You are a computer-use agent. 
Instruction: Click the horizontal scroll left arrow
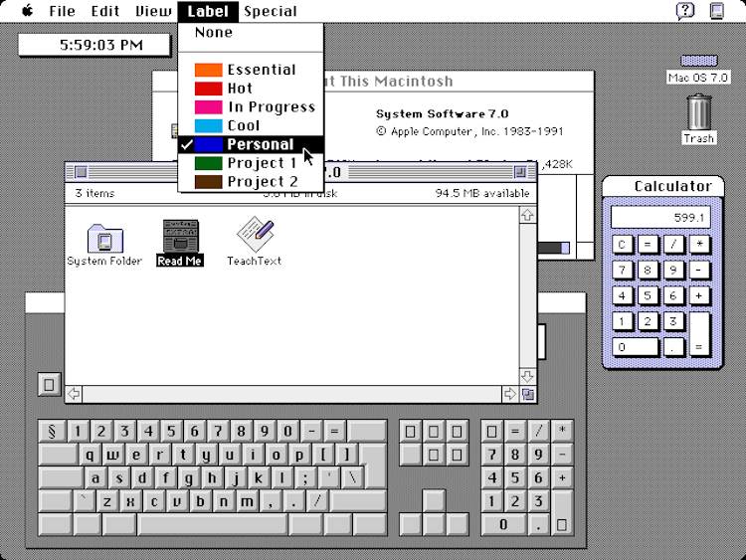74,394
